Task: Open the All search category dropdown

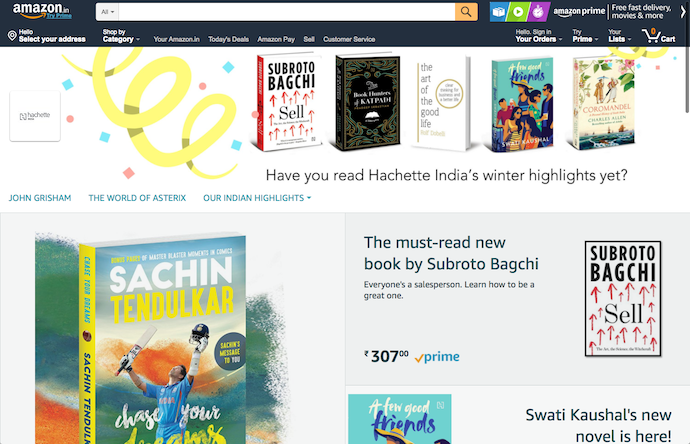Action: pyautogui.click(x=108, y=12)
